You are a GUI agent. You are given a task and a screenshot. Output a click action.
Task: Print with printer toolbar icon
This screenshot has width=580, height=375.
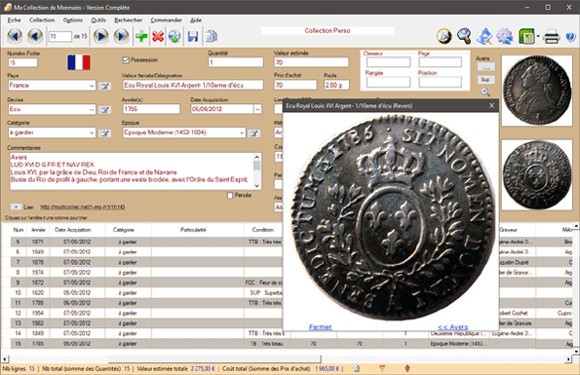pos(552,37)
